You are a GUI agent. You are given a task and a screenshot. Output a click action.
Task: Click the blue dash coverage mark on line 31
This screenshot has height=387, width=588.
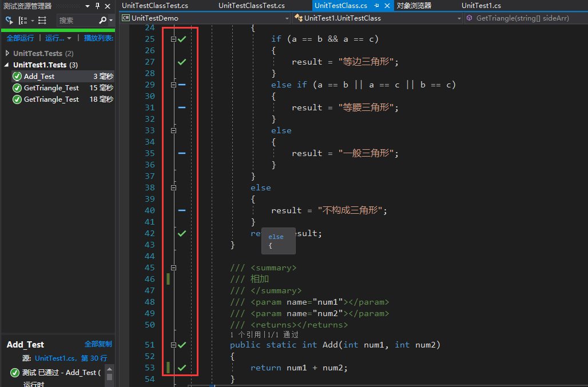[x=182, y=107]
